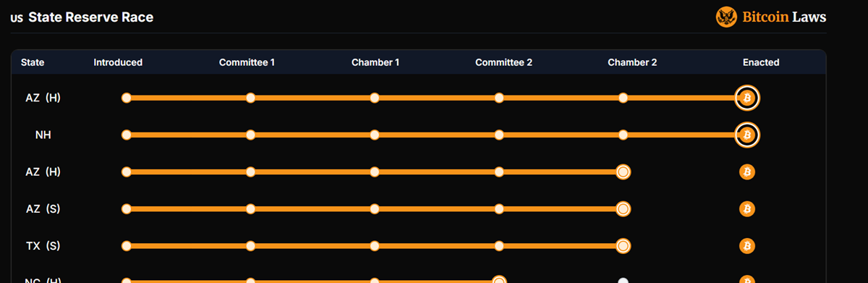This screenshot has width=868, height=283.
Task: Click the Enacted column header
Action: click(x=761, y=62)
